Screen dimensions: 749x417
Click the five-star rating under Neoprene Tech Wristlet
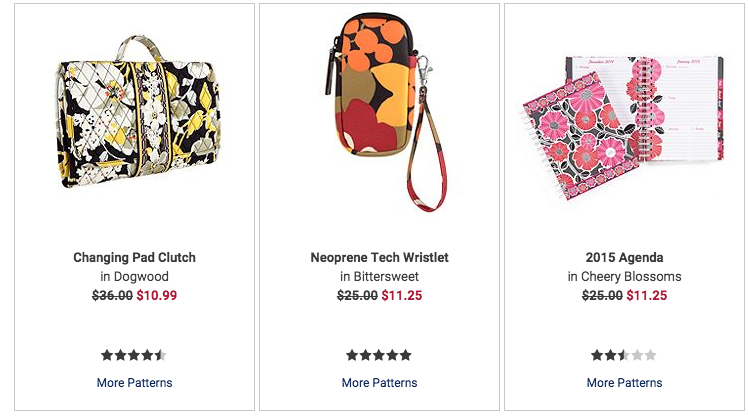(x=379, y=355)
